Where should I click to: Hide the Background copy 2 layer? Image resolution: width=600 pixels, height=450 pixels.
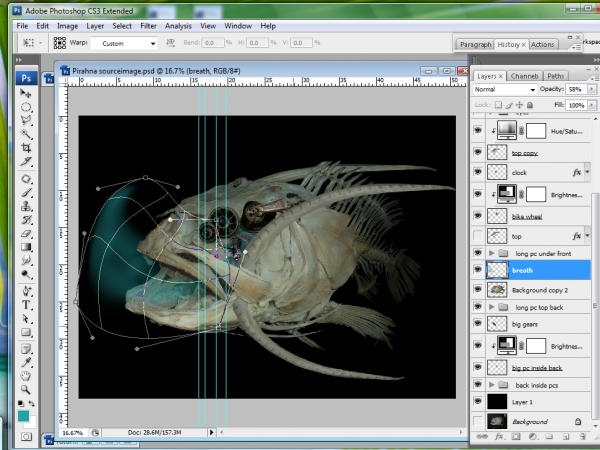[x=478, y=290]
